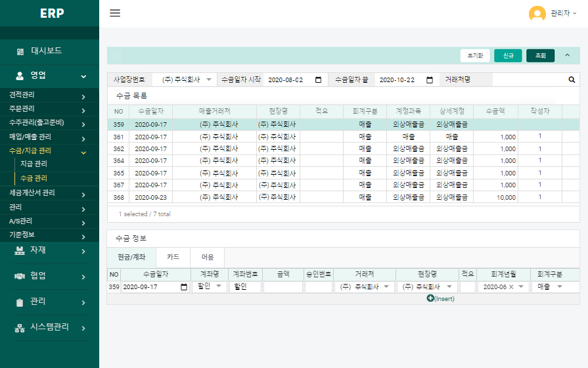The width and height of the screenshot is (588, 368).
Task: Click the 초기화 reset button
Action: tap(475, 55)
